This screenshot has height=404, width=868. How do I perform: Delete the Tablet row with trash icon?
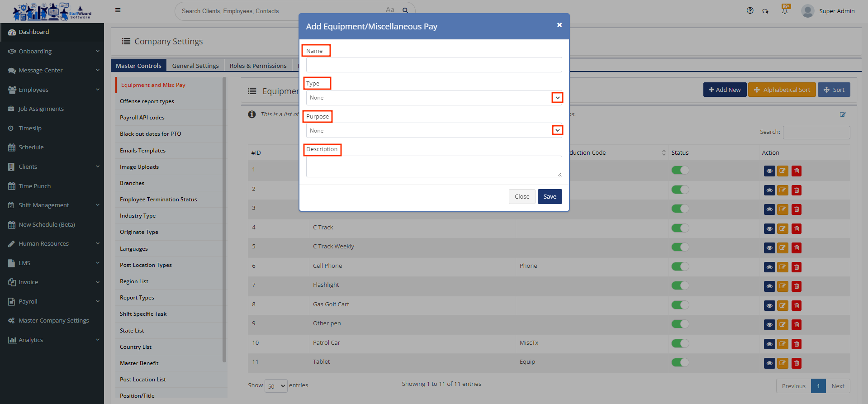[797, 363]
